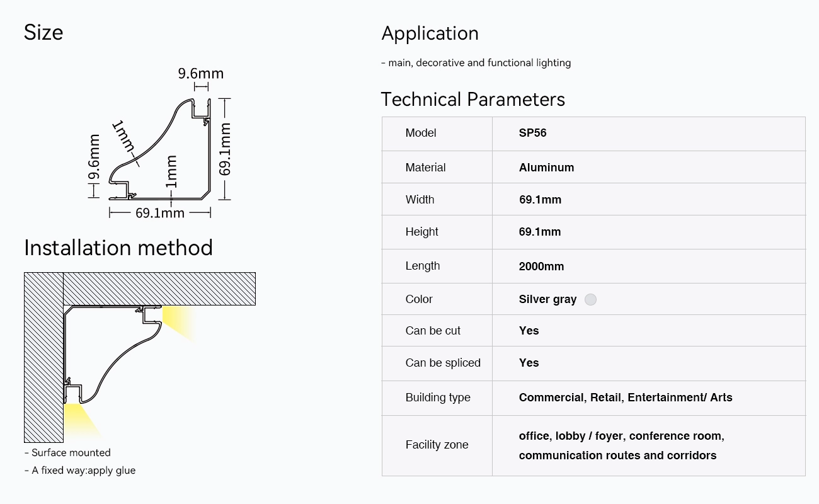Screen dimensions: 819x504
Task: Click the Can be spliced Yes value
Action: tap(529, 363)
